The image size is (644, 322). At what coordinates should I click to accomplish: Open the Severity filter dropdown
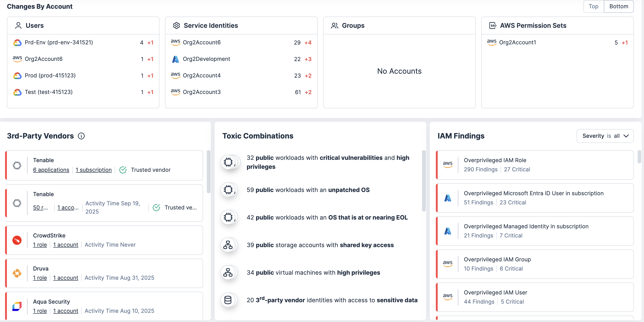coord(605,136)
